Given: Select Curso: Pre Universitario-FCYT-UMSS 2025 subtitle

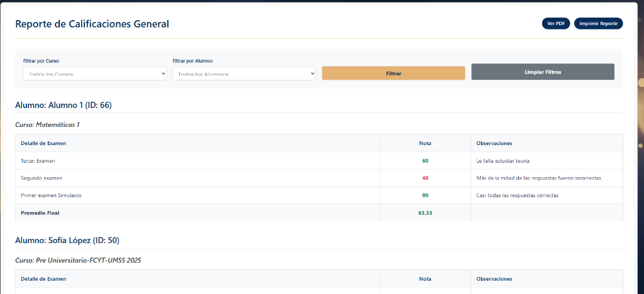Looking at the screenshot, I should coord(78,260).
